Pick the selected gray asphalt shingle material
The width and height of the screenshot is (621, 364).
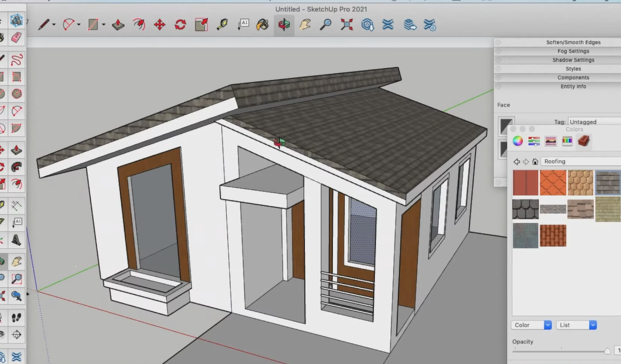608,183
